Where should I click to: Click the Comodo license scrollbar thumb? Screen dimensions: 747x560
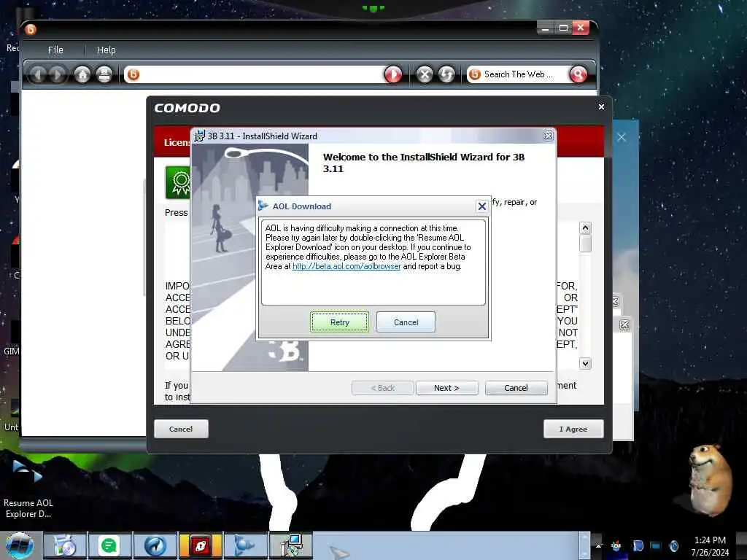585,244
